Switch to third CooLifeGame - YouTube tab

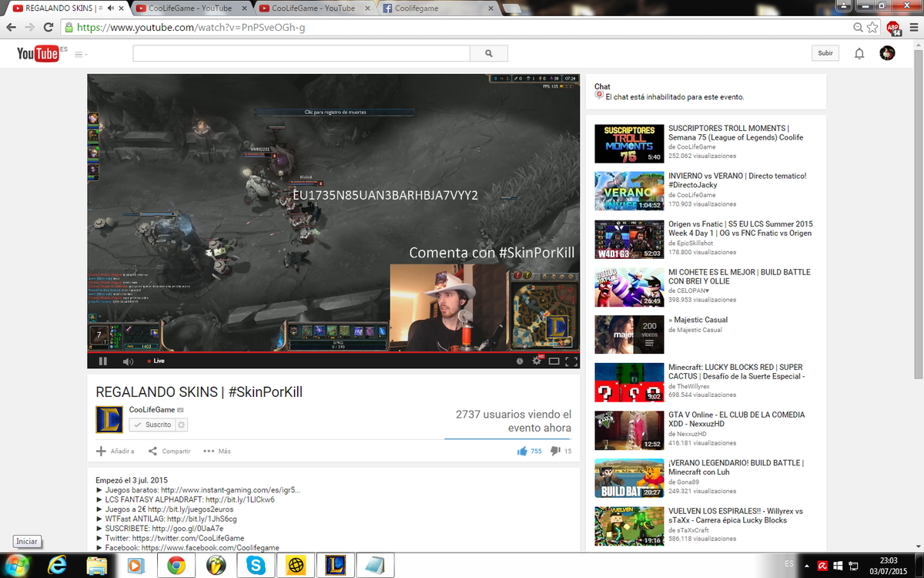tap(313, 8)
